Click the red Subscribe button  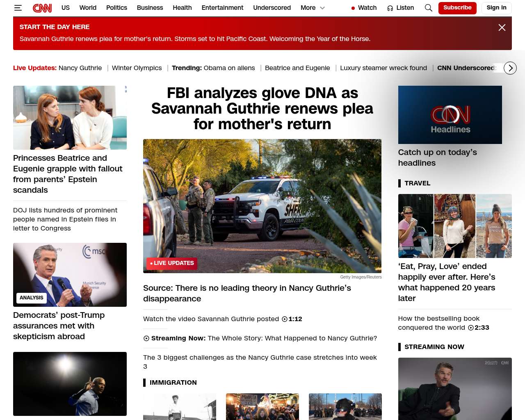(x=457, y=8)
